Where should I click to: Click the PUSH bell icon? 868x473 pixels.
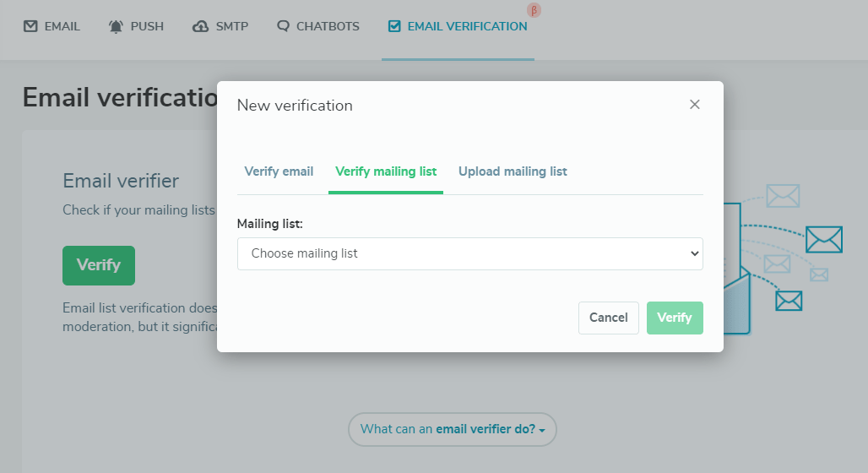tap(116, 26)
